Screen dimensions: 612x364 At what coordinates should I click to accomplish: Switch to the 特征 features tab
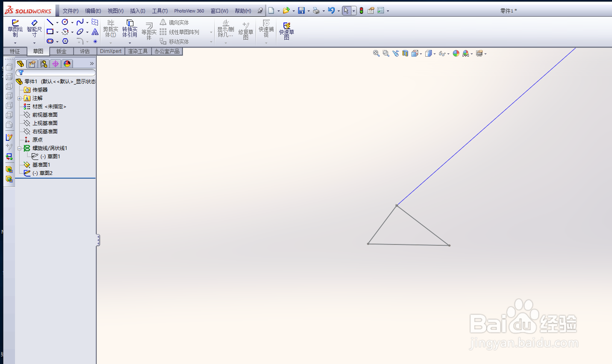(15, 51)
